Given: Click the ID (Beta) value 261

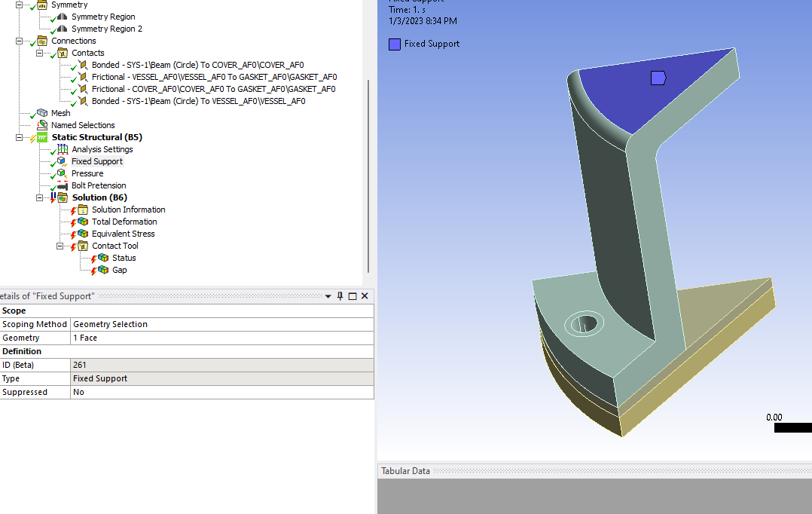Looking at the screenshot, I should pos(221,365).
